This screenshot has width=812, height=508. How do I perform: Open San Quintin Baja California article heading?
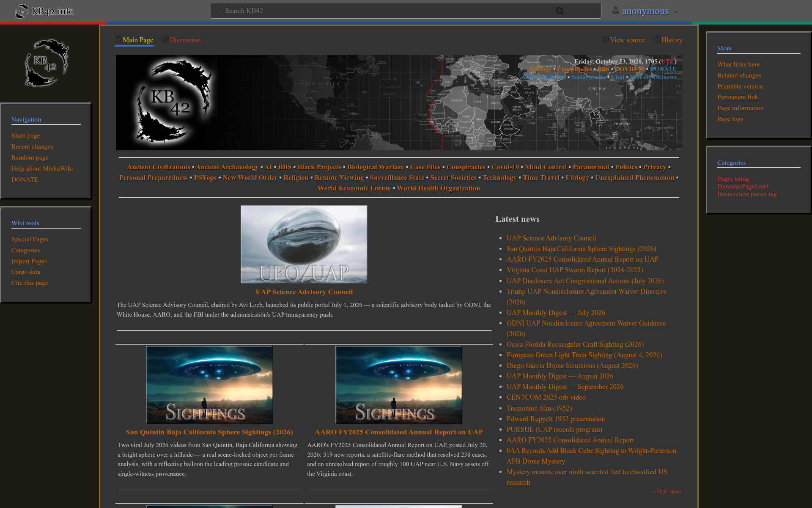coord(209,432)
